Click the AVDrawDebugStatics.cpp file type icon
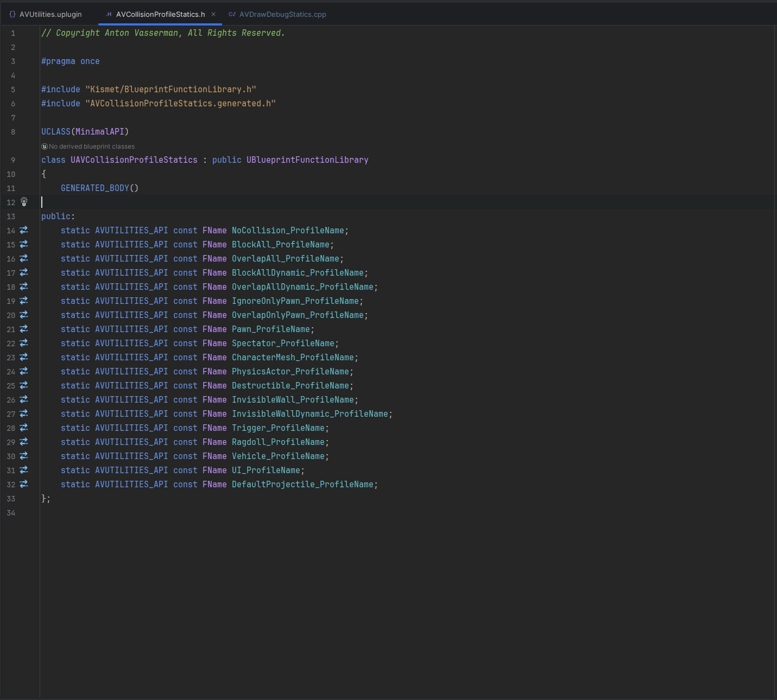Image resolution: width=777 pixels, height=700 pixels. click(232, 15)
